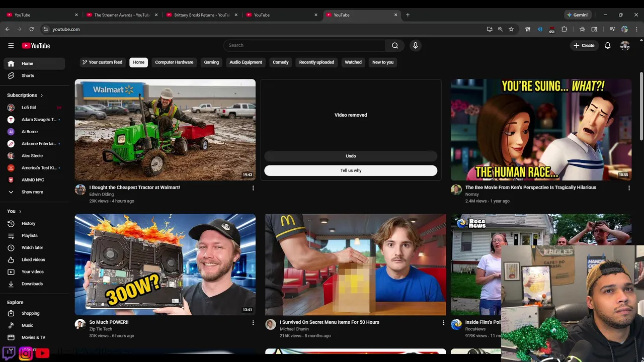Screen dimensions: 644x362
Task: Open options for Secret Menu Items video
Action: tap(443, 323)
